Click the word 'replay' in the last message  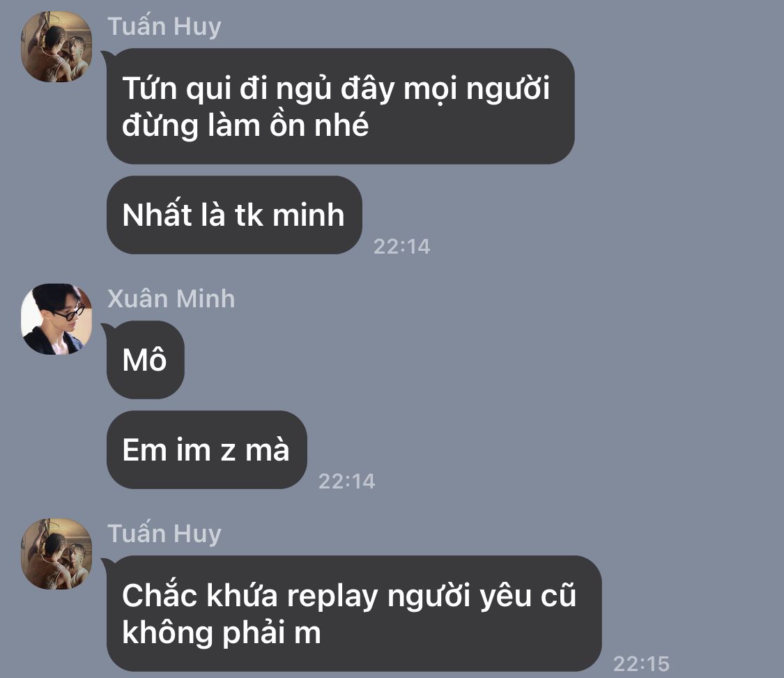[x=332, y=598]
